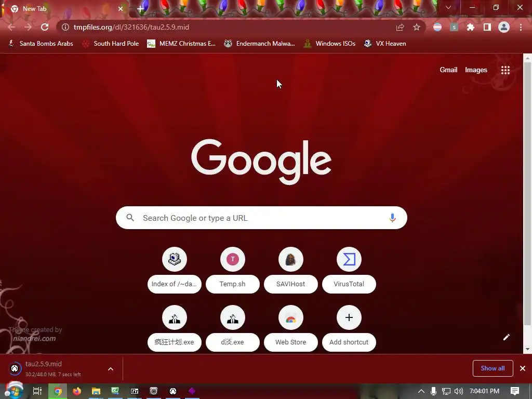532x399 pixels.
Task: Open Gmail link
Action: [448, 70]
